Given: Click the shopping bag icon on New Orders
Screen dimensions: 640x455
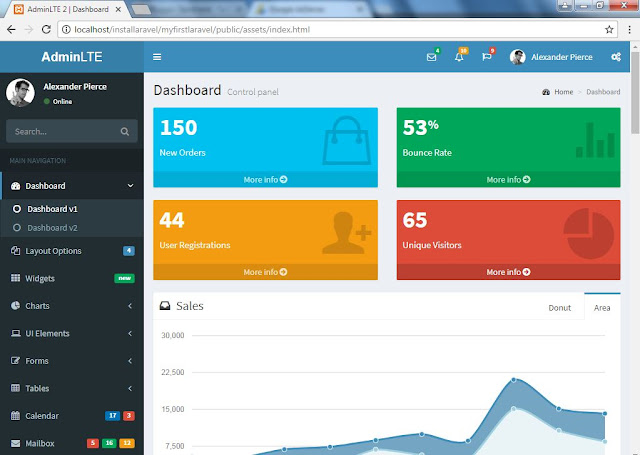Looking at the screenshot, I should [x=347, y=140].
